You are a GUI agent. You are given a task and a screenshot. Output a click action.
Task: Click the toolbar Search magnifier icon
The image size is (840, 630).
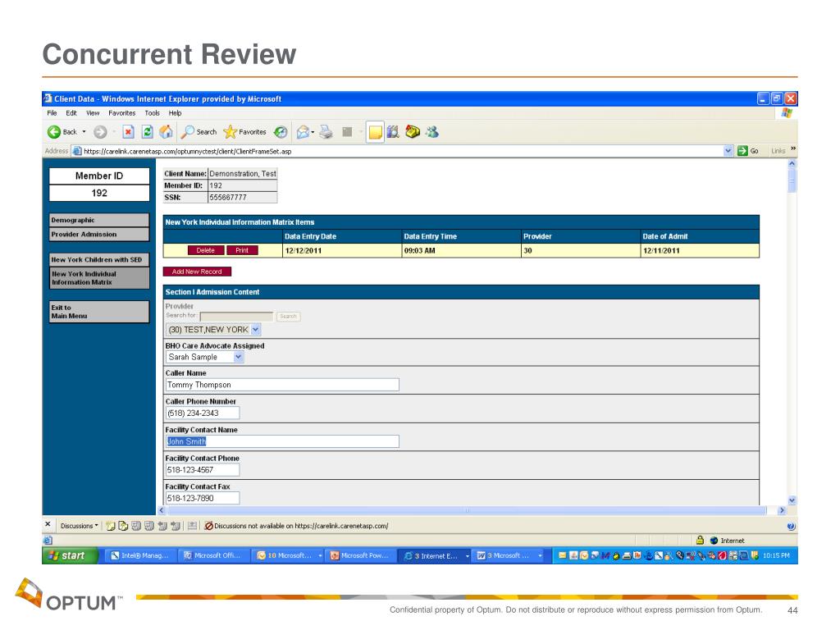[188, 132]
